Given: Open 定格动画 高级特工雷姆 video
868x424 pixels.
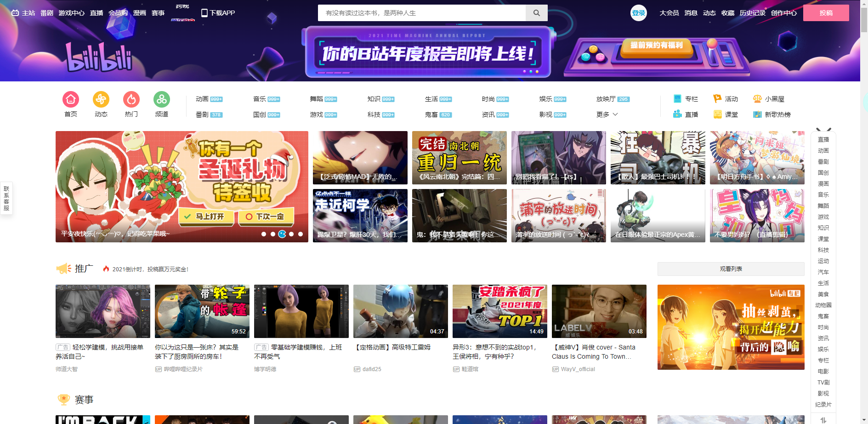Looking at the screenshot, I should [x=401, y=311].
